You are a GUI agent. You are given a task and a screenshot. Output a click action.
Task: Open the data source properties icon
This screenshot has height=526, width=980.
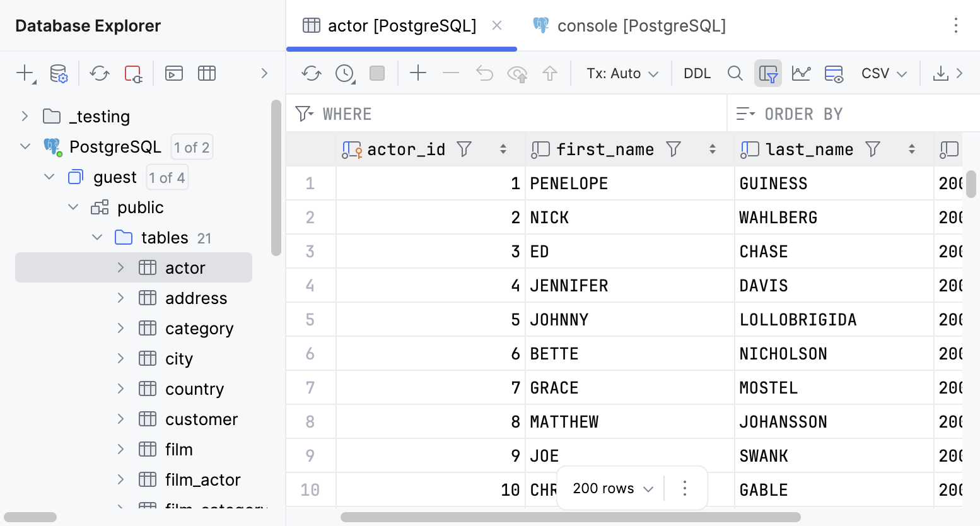59,73
